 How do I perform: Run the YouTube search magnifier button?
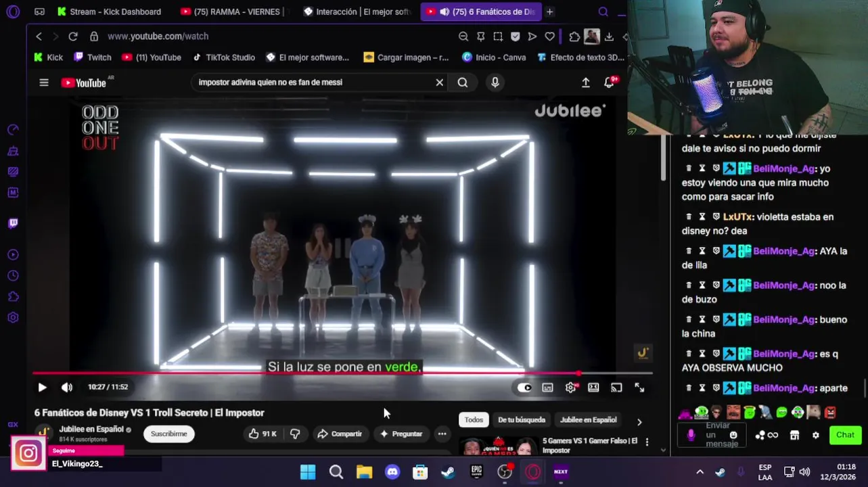[x=463, y=83]
